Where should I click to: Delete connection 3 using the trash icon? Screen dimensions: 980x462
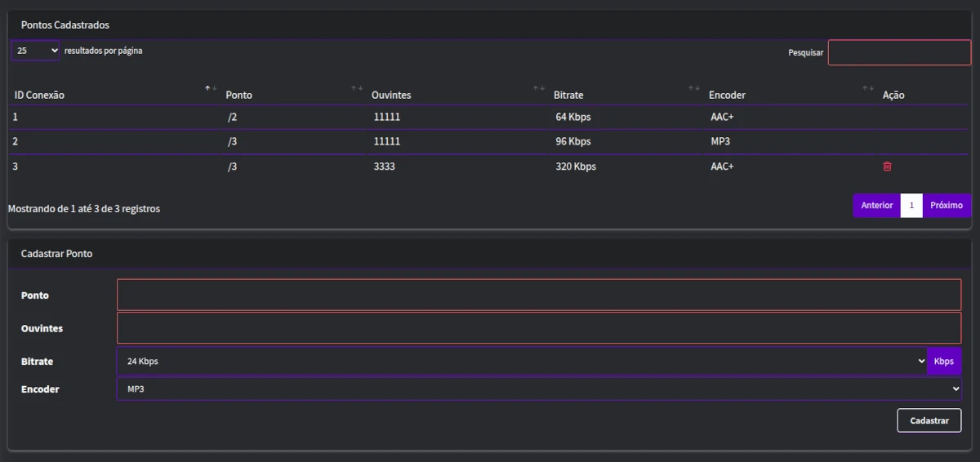[x=887, y=167]
